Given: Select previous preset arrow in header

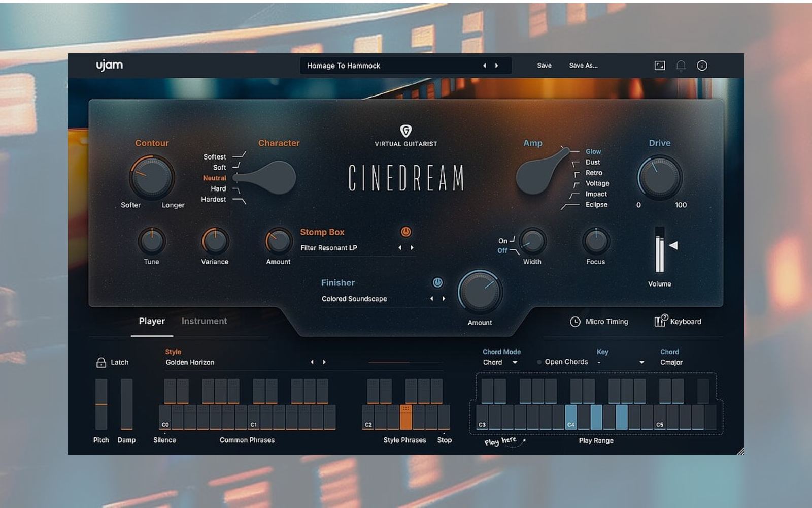Looking at the screenshot, I should [484, 66].
